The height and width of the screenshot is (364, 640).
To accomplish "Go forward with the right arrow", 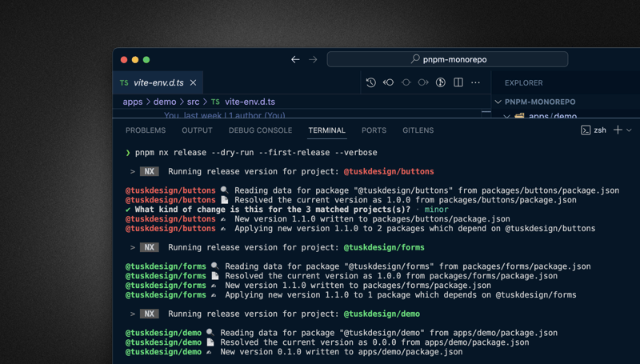I will (313, 59).
